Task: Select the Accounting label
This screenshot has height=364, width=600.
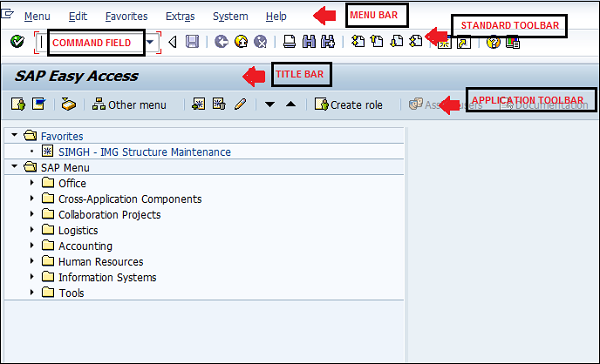Action: (x=85, y=246)
